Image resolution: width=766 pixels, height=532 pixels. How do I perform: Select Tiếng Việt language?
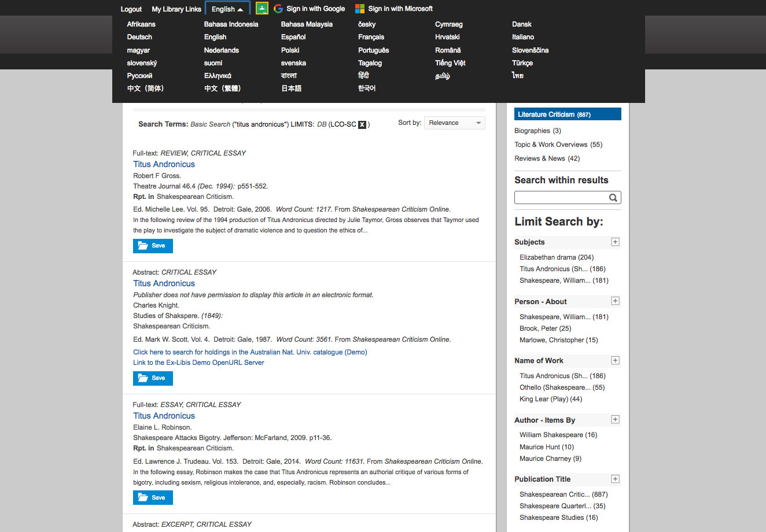tap(450, 63)
